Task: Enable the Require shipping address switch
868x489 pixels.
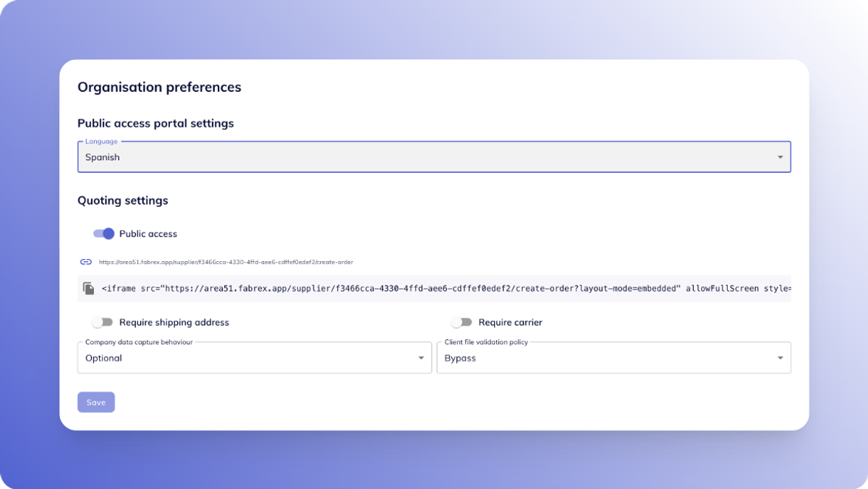Action: [x=102, y=322]
